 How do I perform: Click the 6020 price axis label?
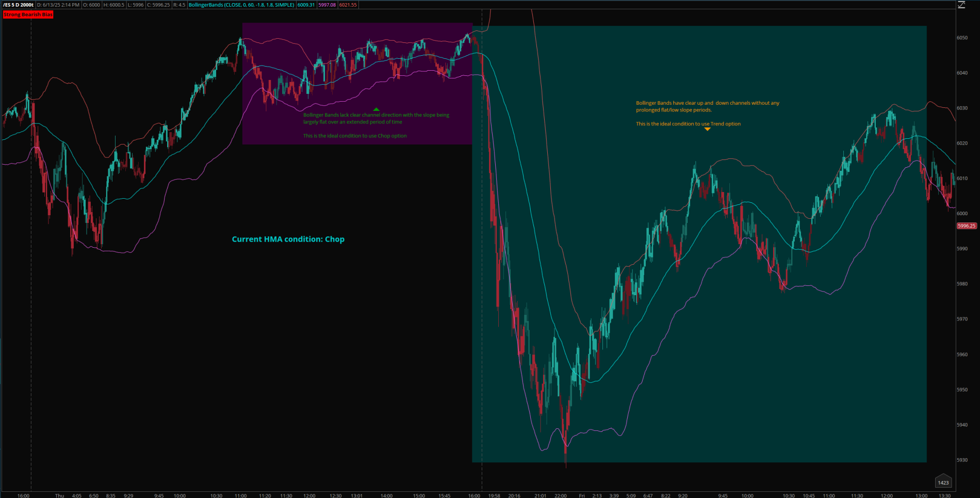click(x=962, y=143)
